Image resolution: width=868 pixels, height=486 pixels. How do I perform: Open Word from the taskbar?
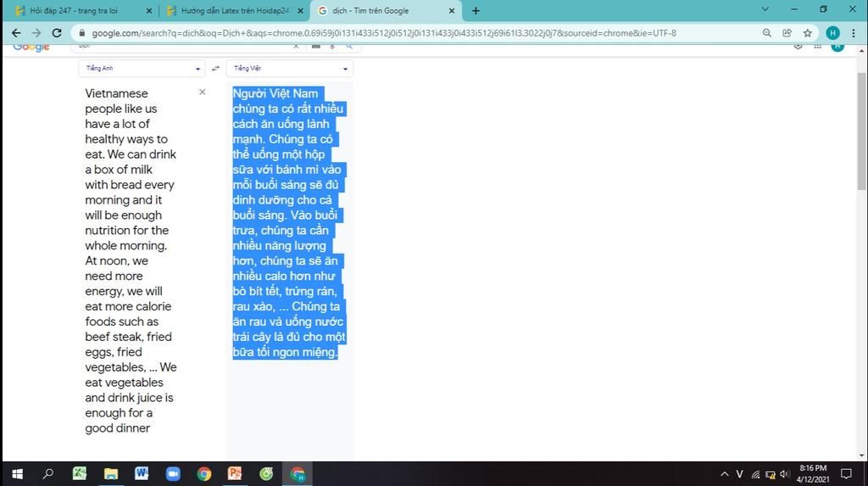142,474
